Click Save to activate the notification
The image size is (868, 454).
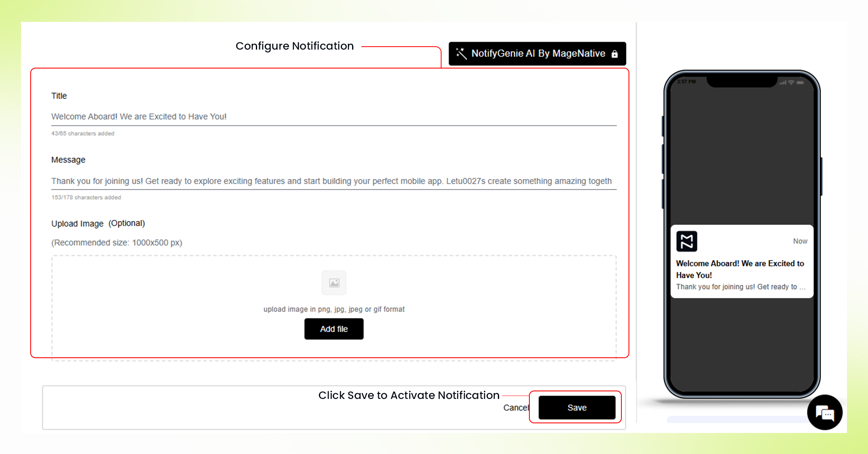(x=576, y=407)
